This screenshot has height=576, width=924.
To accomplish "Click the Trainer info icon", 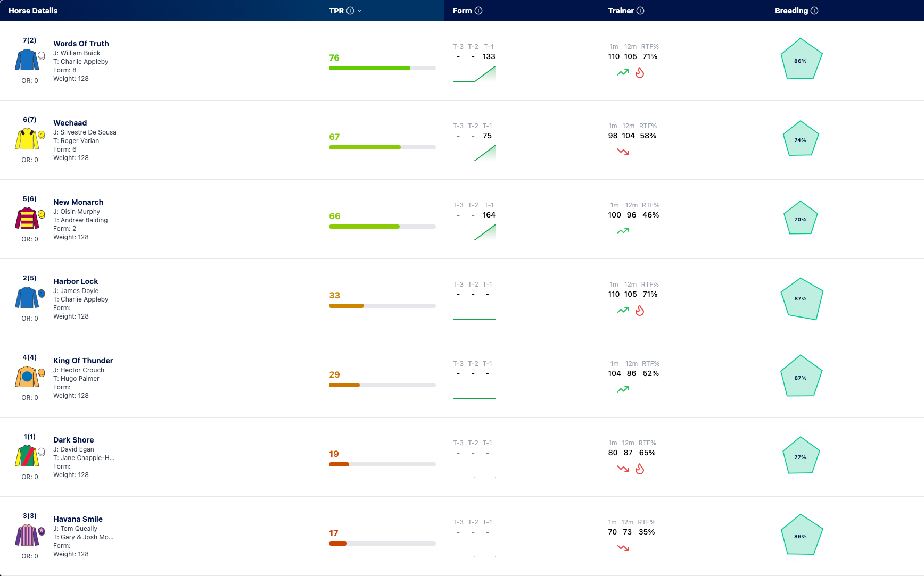I will 640,11.
